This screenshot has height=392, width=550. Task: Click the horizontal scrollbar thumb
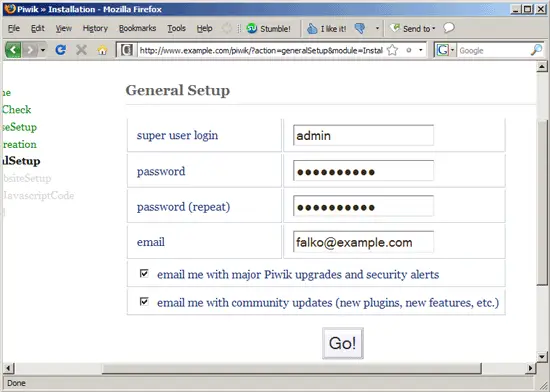tap(292, 368)
